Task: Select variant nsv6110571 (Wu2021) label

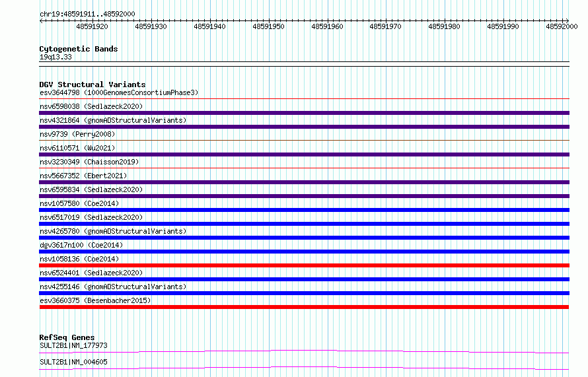Action: click(x=77, y=148)
